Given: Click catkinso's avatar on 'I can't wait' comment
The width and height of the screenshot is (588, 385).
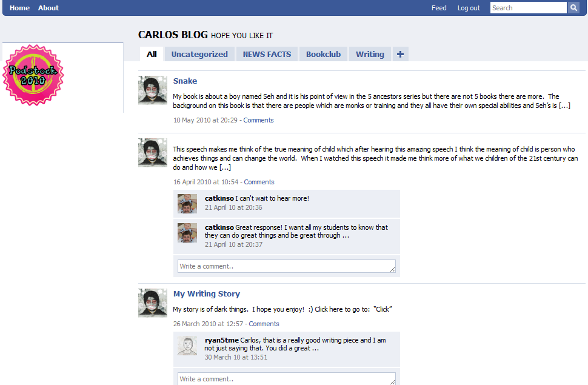Looking at the screenshot, I should pos(187,203).
